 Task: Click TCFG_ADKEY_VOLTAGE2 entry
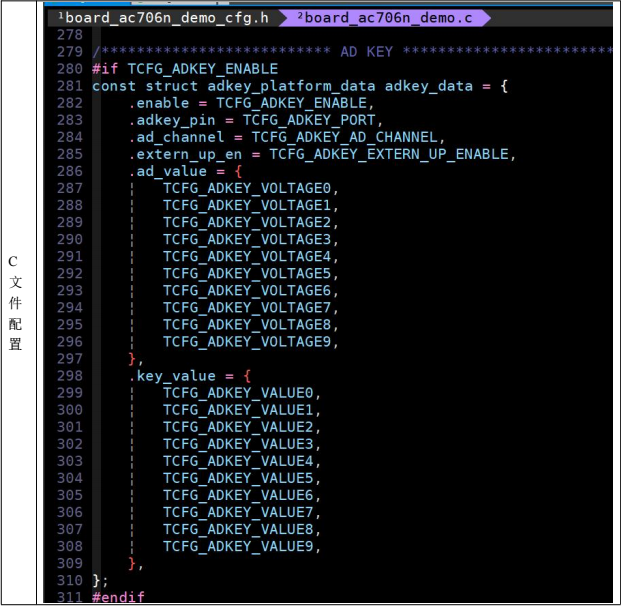tap(247, 223)
